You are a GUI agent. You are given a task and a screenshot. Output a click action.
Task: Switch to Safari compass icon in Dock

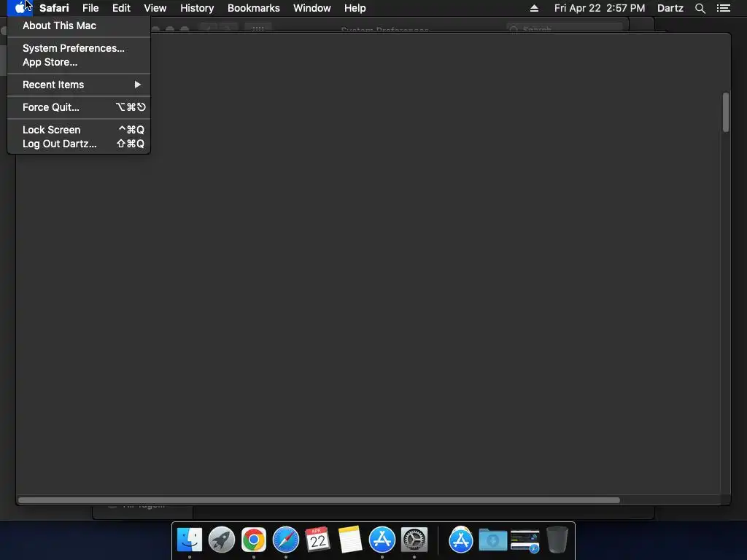click(x=286, y=540)
